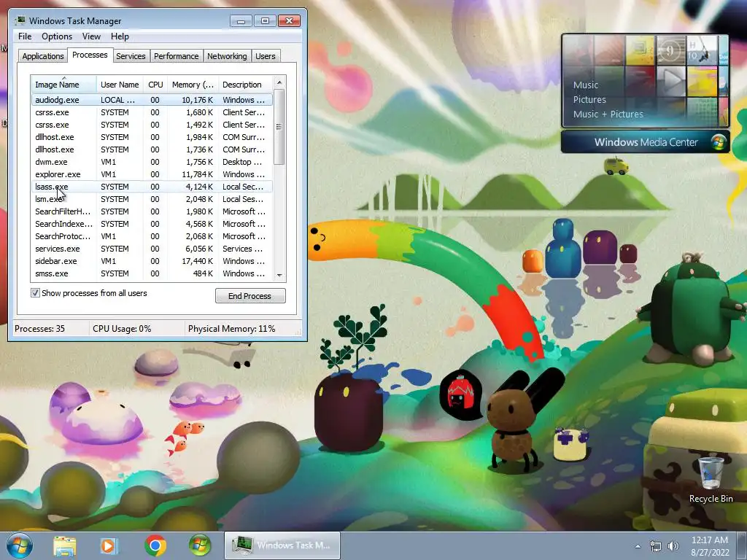Open the Windows flag taskbar icon
This screenshot has width=747, height=560.
point(200,545)
